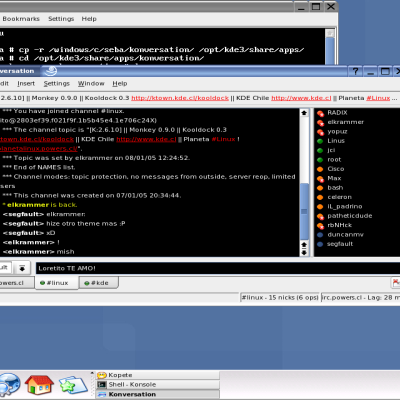Open the Konsole Bookmarks menu
This screenshot has width=400, height=400.
[x=21, y=19]
